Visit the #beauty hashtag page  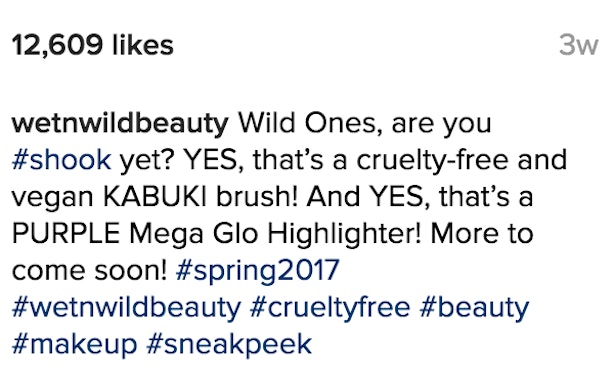pyautogui.click(x=474, y=307)
